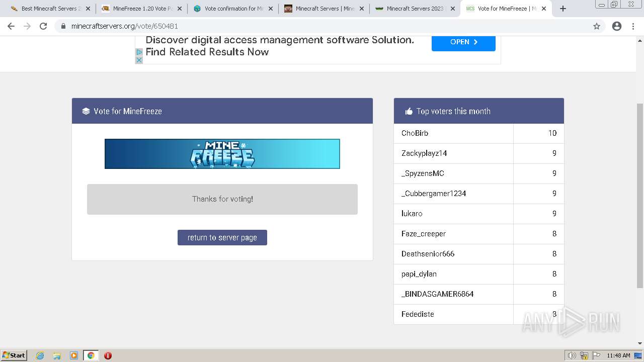The height and width of the screenshot is (362, 644).
Task: Open a new browser tab
Action: [563, 9]
